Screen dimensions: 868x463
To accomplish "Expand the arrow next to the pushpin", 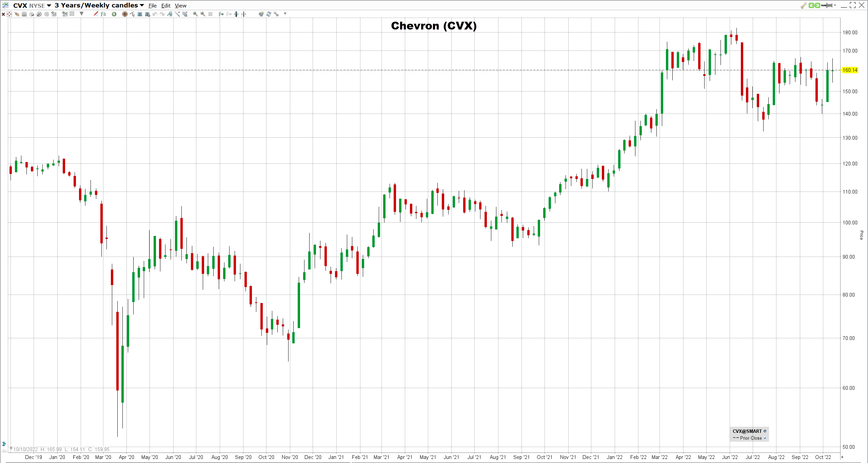I will (x=835, y=5).
